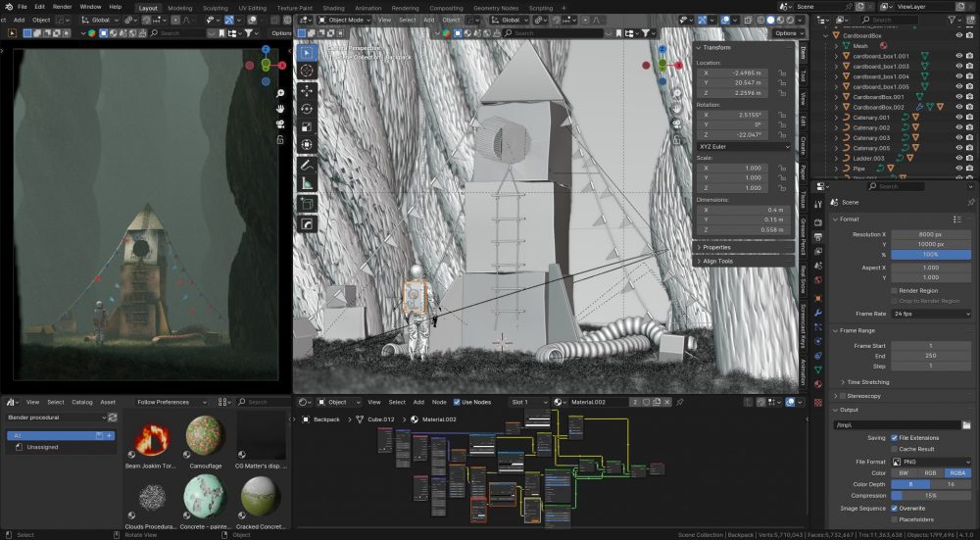Viewport: 980px width, 540px height.
Task: Activate the Scale tool
Action: click(x=306, y=126)
